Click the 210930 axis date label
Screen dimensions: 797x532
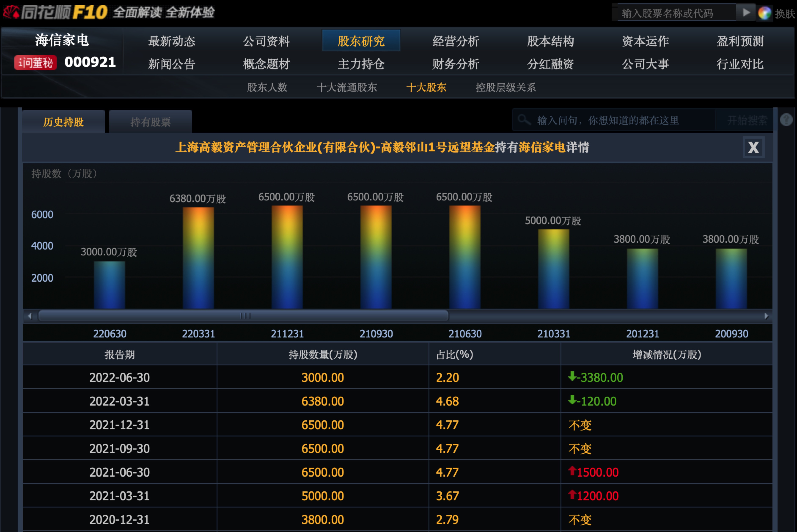(376, 334)
